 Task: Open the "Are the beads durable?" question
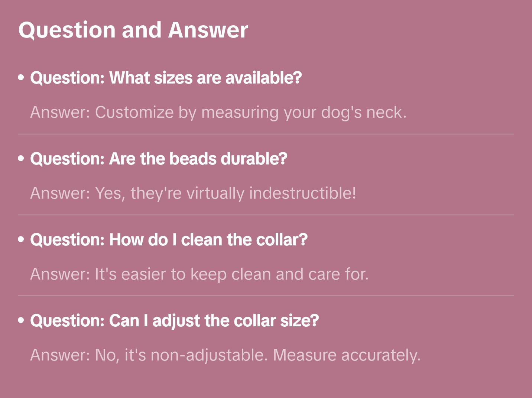point(159,159)
